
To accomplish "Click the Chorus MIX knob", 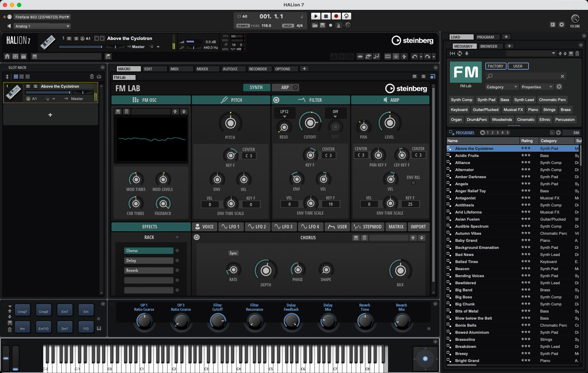I will tap(400, 271).
